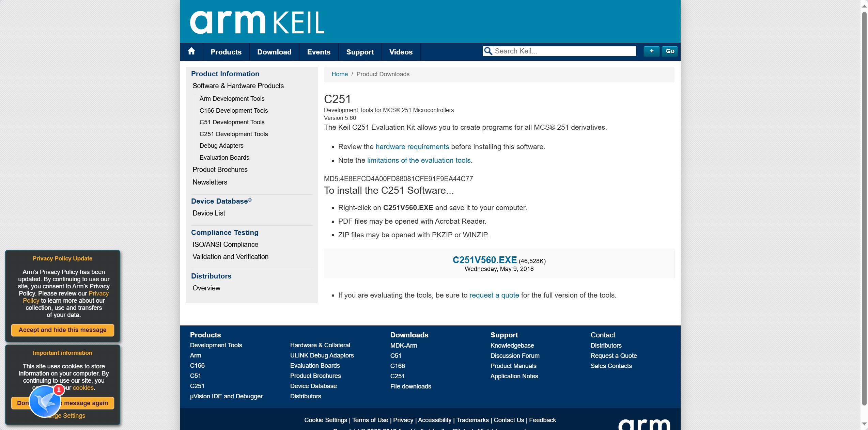Image resolution: width=868 pixels, height=430 pixels.
Task: Open File downloads footer link
Action: click(x=411, y=386)
